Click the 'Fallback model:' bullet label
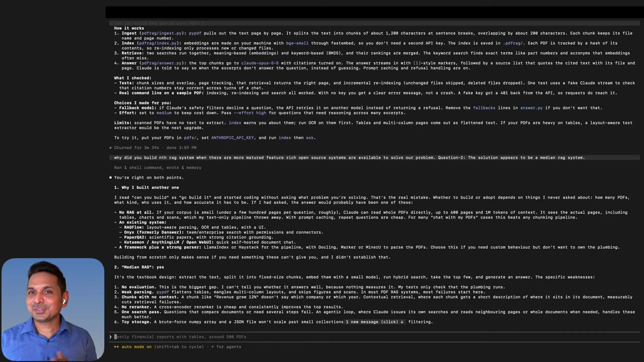Screen dimensions: 644x362 (x=138, y=108)
